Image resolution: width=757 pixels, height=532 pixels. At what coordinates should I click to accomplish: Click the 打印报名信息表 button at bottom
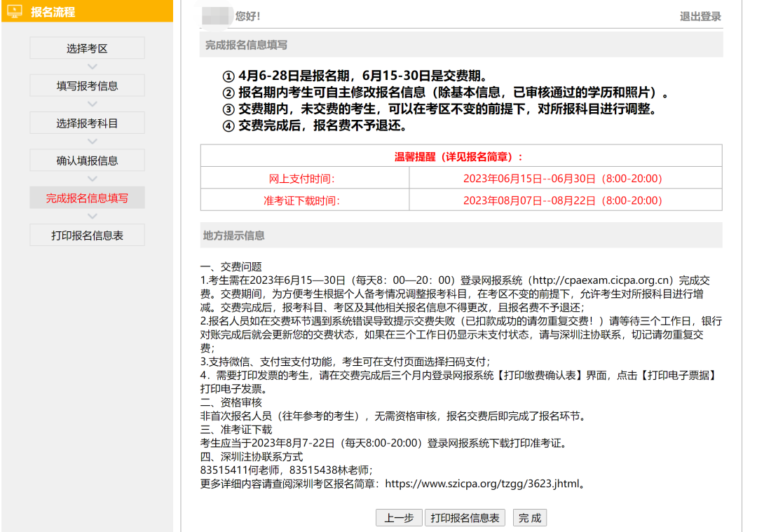click(x=465, y=518)
